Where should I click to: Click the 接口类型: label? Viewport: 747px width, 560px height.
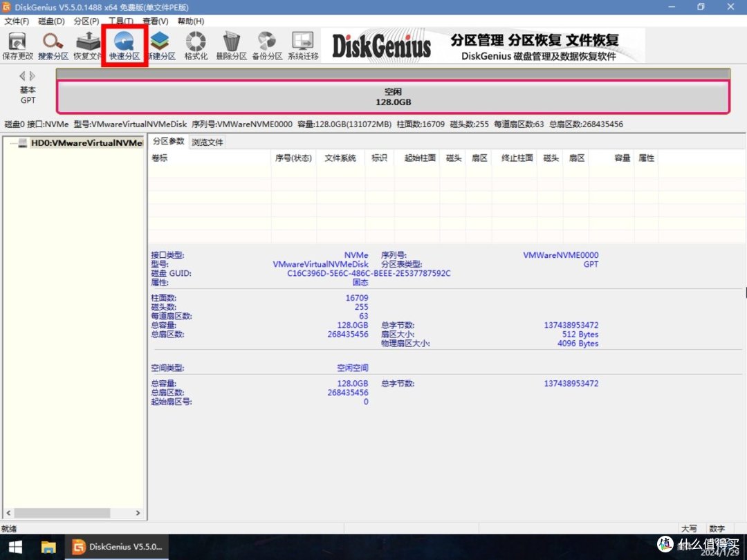(x=167, y=255)
